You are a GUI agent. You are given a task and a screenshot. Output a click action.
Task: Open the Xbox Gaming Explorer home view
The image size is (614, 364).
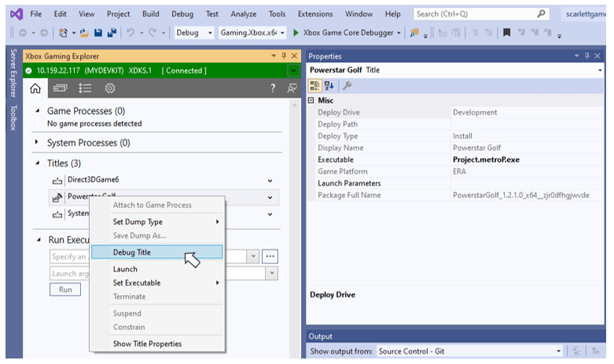point(35,89)
